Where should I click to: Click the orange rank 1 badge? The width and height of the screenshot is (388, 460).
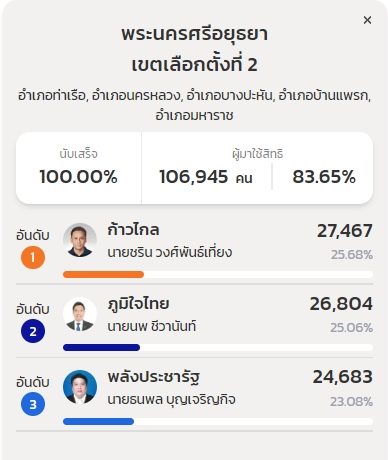click(33, 258)
